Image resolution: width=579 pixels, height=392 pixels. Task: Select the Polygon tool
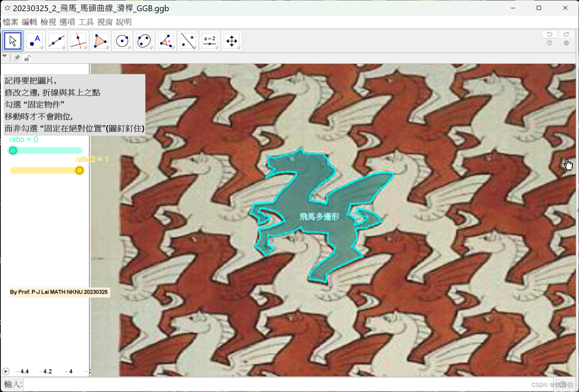[x=100, y=41]
